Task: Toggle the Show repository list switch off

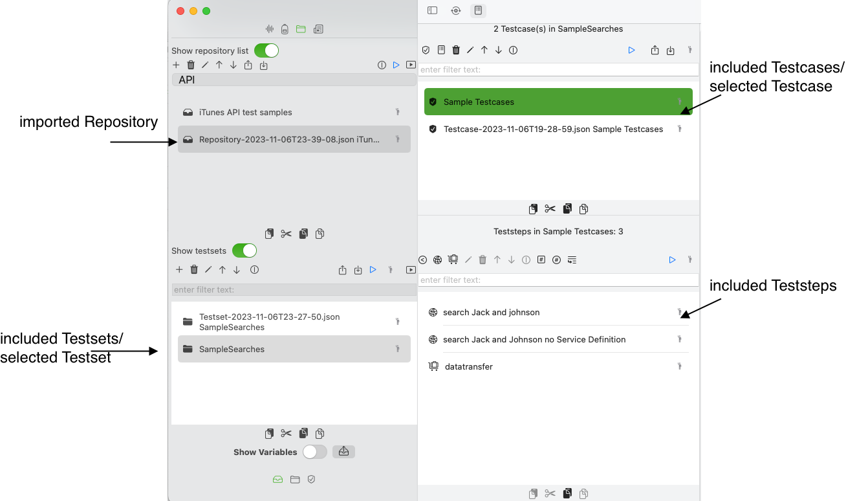Action: pyautogui.click(x=267, y=50)
